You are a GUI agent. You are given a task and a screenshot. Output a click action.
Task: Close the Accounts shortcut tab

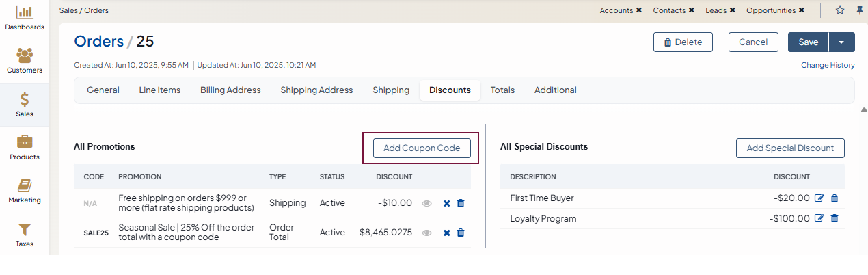pyautogui.click(x=639, y=10)
